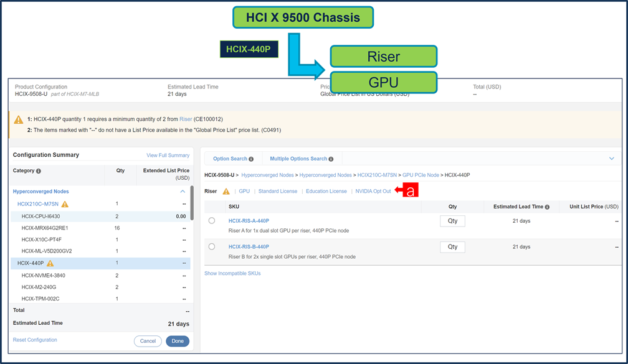The width and height of the screenshot is (628, 364).
Task: Click second Hyperconverged Nodes breadcrumb link
Action: pos(325,175)
